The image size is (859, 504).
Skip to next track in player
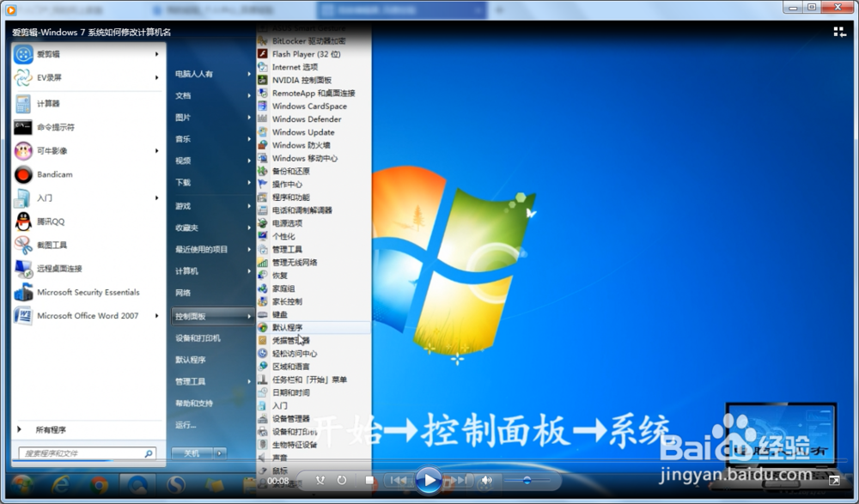pyautogui.click(x=458, y=481)
